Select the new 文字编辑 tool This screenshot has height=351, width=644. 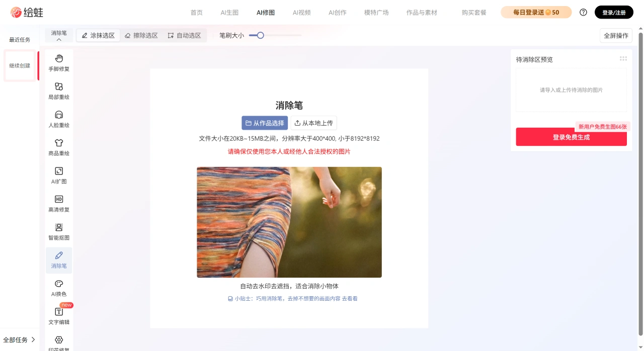(58, 316)
